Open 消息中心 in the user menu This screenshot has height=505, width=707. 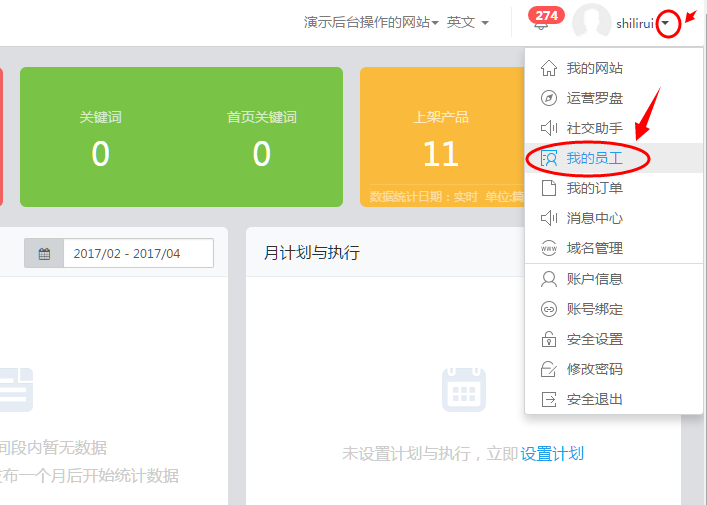point(594,218)
